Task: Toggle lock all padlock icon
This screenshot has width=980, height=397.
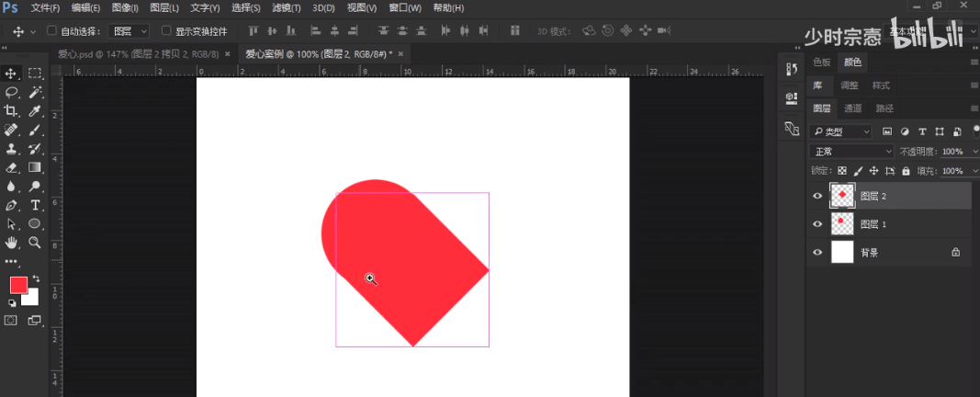Action: [x=907, y=171]
